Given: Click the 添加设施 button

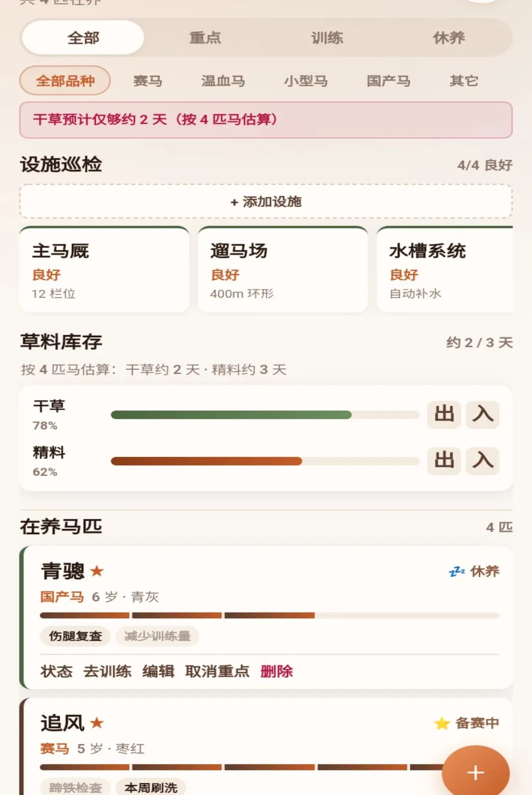Looking at the screenshot, I should click(266, 202).
